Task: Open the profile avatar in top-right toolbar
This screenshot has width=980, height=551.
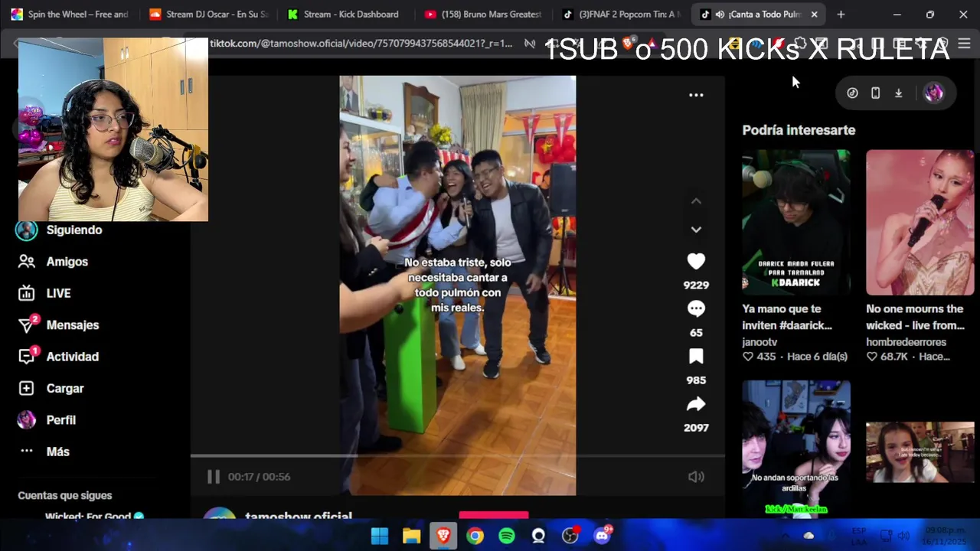Action: (933, 93)
